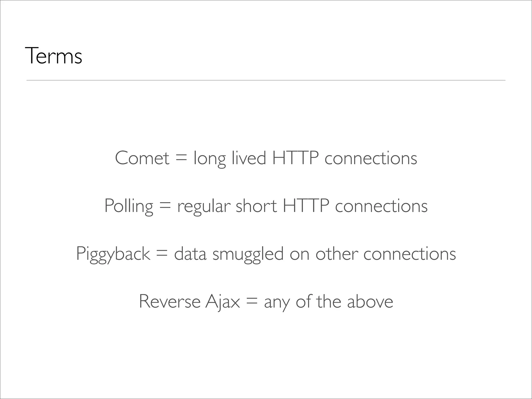Click "the above" in the last line
Viewport: 532px width, 399px height.
355,301
